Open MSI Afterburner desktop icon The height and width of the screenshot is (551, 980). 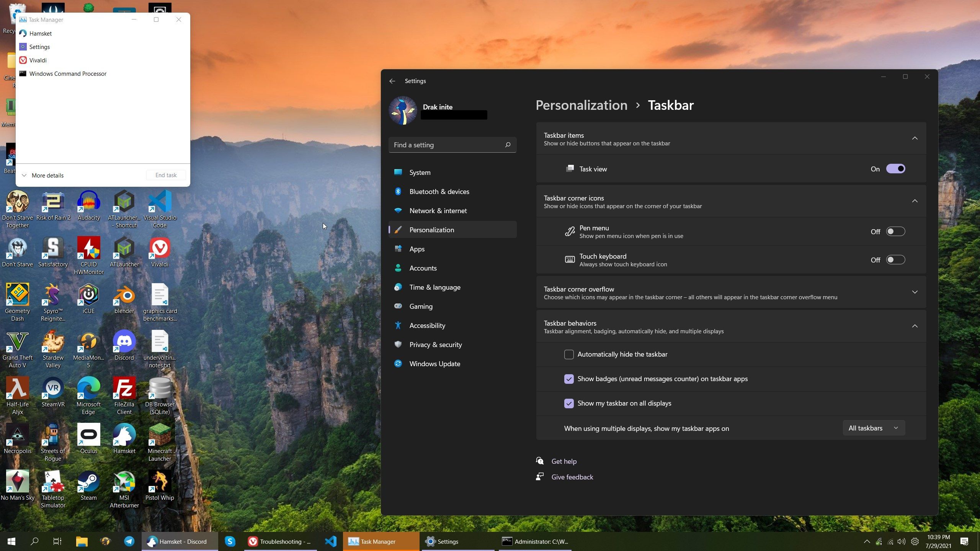[x=124, y=489]
